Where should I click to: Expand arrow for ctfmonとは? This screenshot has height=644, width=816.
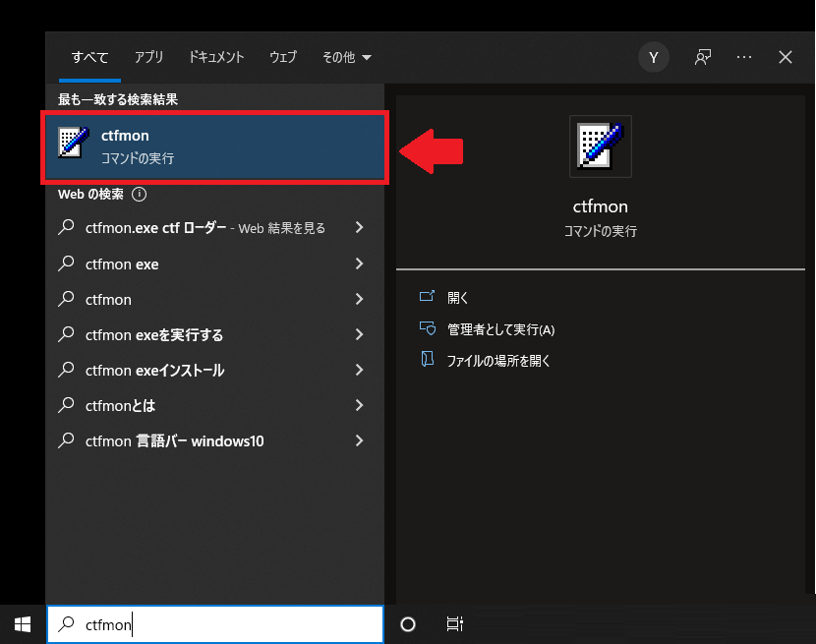click(x=359, y=405)
